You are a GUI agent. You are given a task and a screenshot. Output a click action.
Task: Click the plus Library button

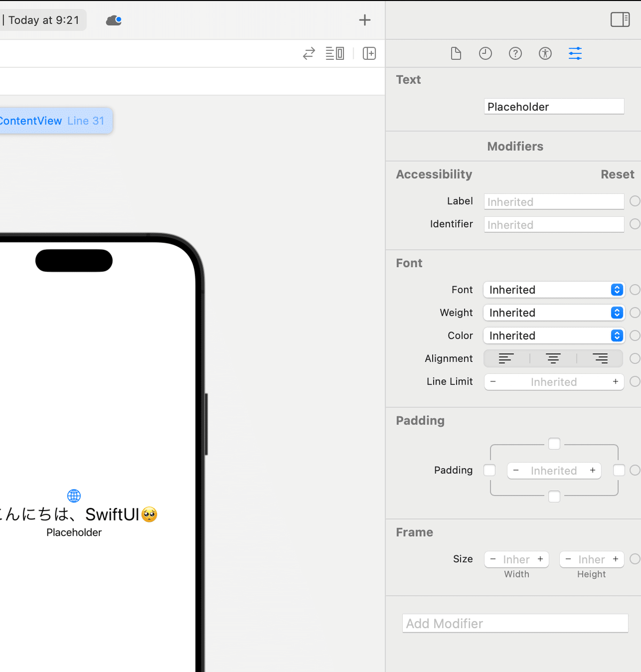[x=365, y=20]
